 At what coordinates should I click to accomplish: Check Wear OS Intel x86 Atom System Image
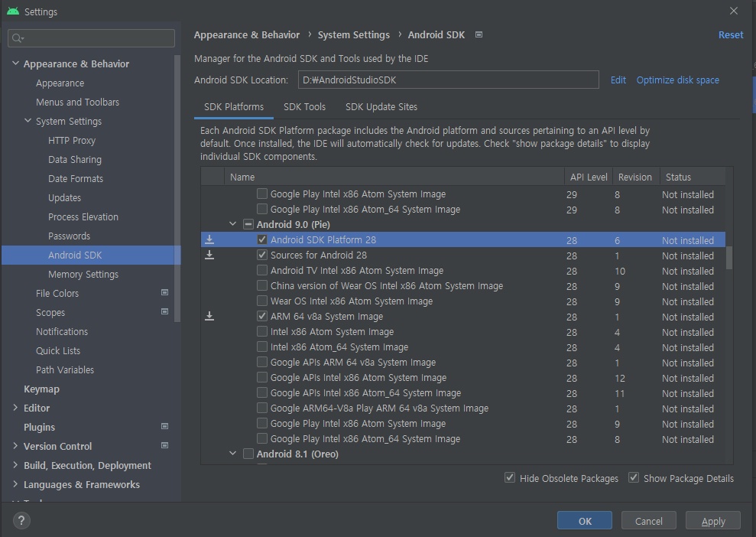[261, 301]
